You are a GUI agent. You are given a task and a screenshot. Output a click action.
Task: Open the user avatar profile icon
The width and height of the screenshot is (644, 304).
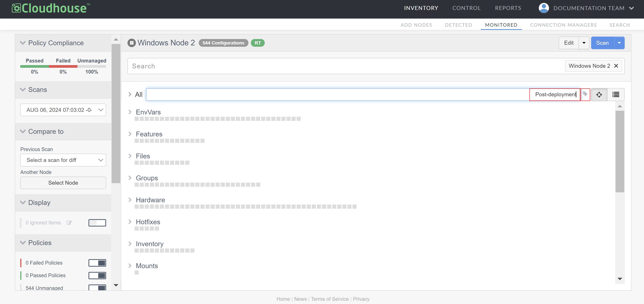544,8
